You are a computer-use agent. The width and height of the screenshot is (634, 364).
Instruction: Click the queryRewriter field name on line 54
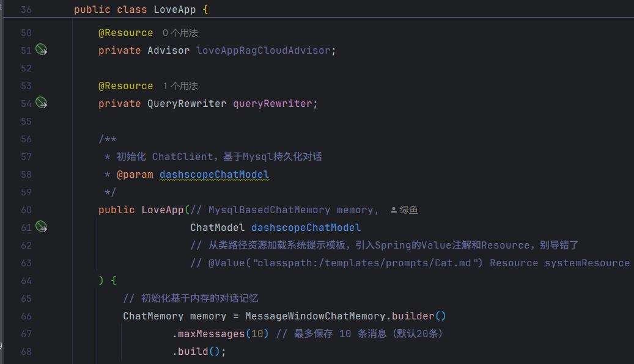click(272, 104)
